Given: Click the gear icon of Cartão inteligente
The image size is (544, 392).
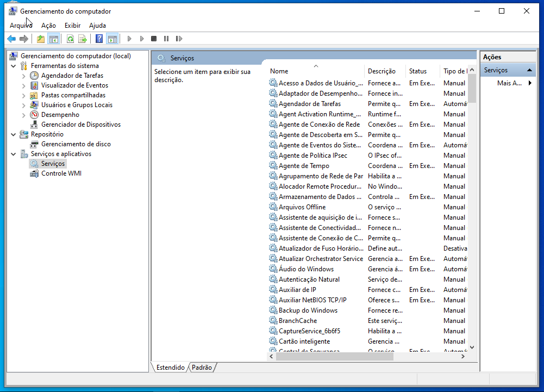Looking at the screenshot, I should pyautogui.click(x=273, y=341).
